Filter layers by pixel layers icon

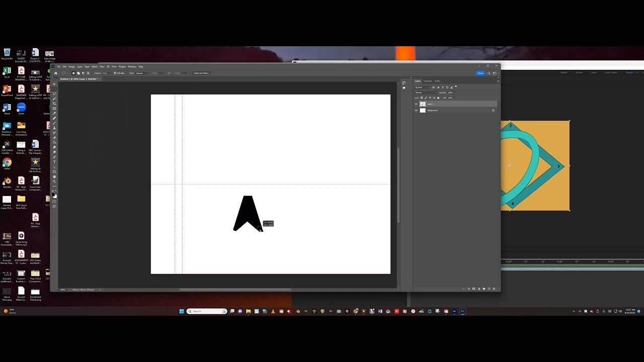point(433,87)
